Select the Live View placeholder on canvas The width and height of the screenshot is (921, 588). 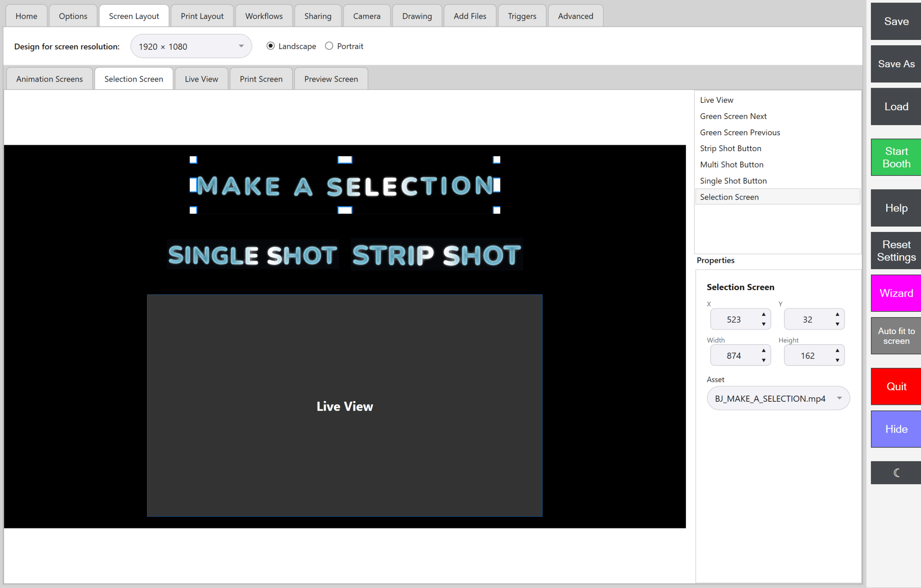345,406
